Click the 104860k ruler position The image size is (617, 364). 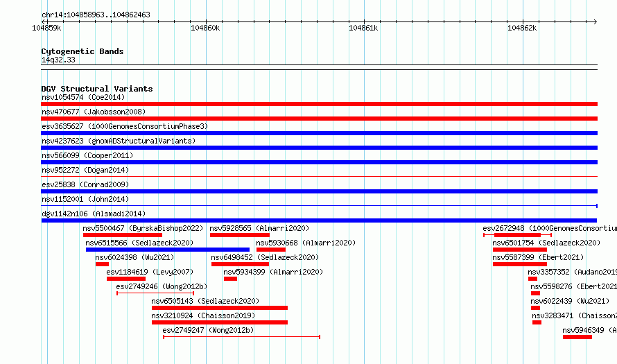tap(205, 28)
